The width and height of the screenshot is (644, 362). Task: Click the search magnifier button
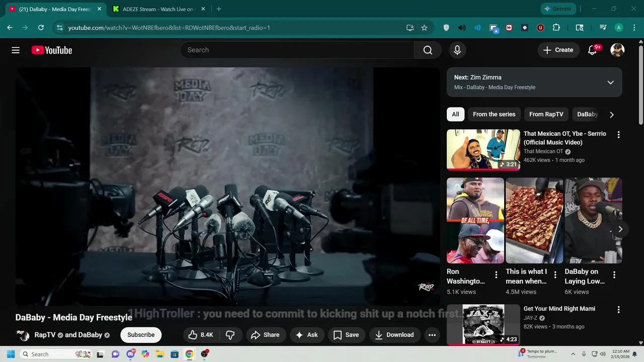(428, 50)
